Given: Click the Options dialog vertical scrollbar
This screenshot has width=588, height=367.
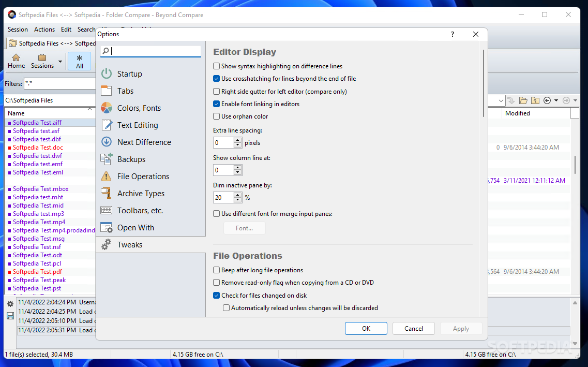Looking at the screenshot, I should tap(484, 83).
